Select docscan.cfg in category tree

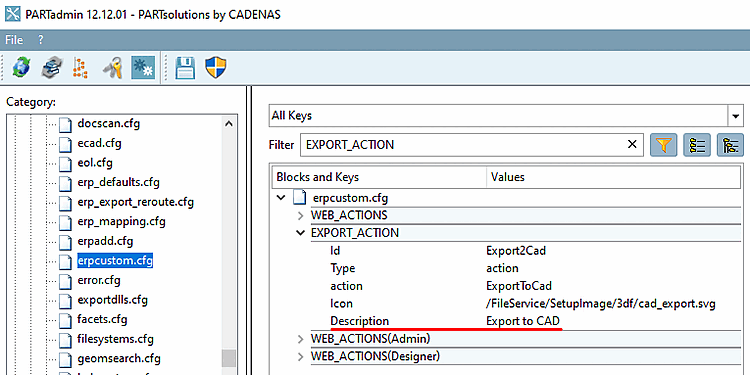pyautogui.click(x=109, y=124)
